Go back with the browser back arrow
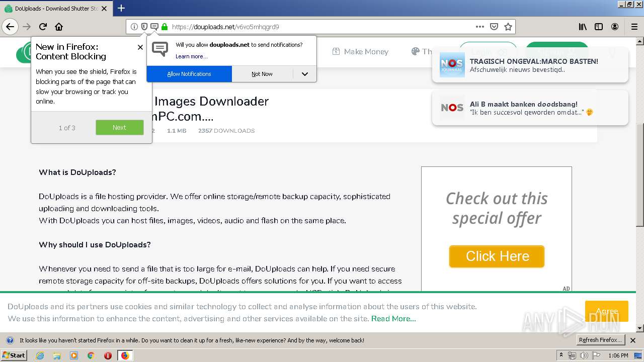This screenshot has width=644, height=362. pyautogui.click(x=10, y=27)
